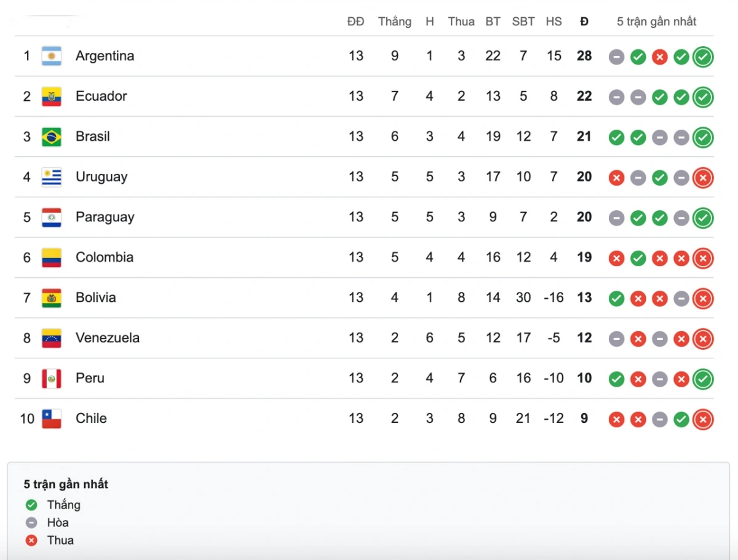This screenshot has width=738, height=560.
Task: Select Argentina's latest match win icon
Action: [703, 57]
